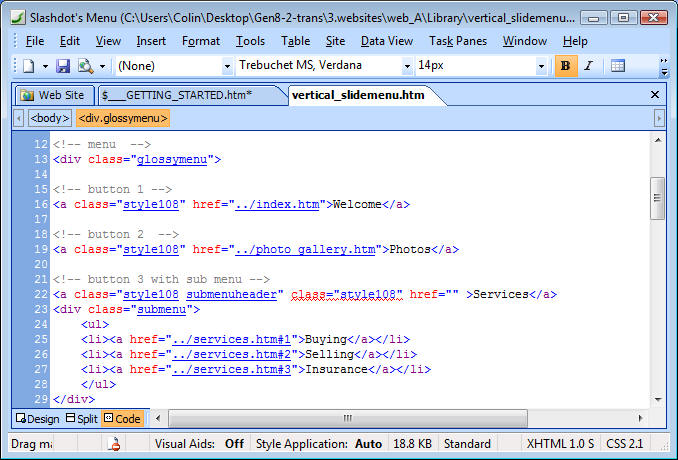Click the quick tag bar right arrow
Screen dimensions: 678x460
pos(659,118)
